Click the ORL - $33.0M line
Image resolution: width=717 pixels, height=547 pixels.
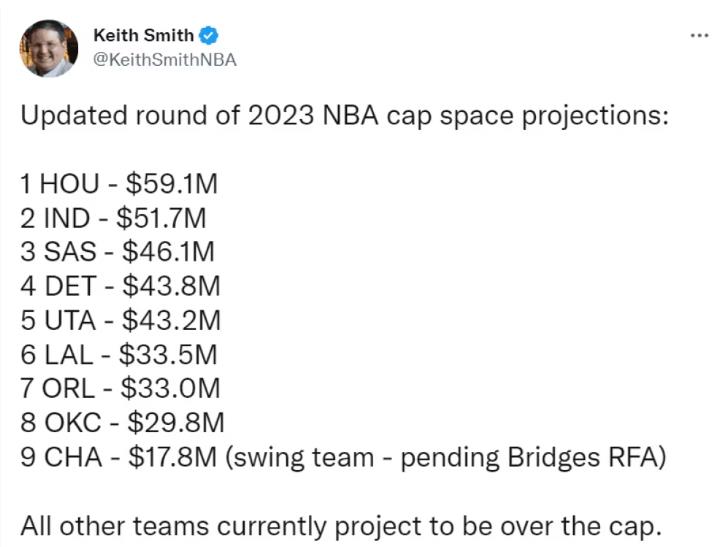pyautogui.click(x=119, y=387)
